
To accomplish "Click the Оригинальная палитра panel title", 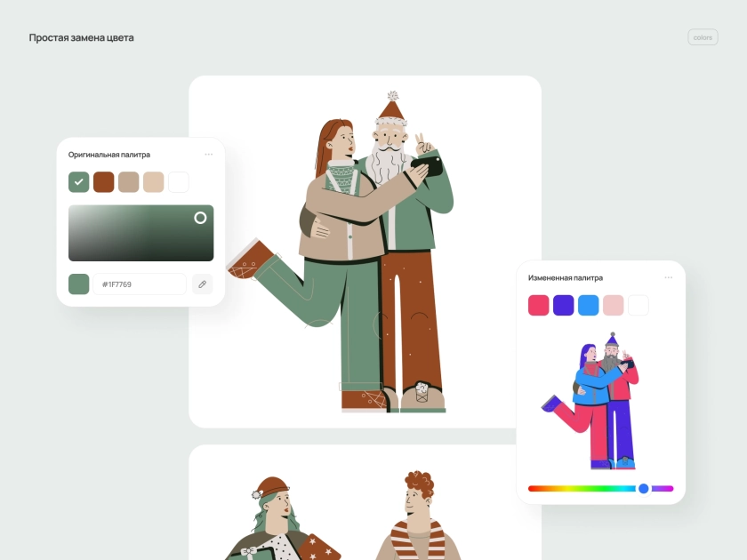I will pos(109,155).
